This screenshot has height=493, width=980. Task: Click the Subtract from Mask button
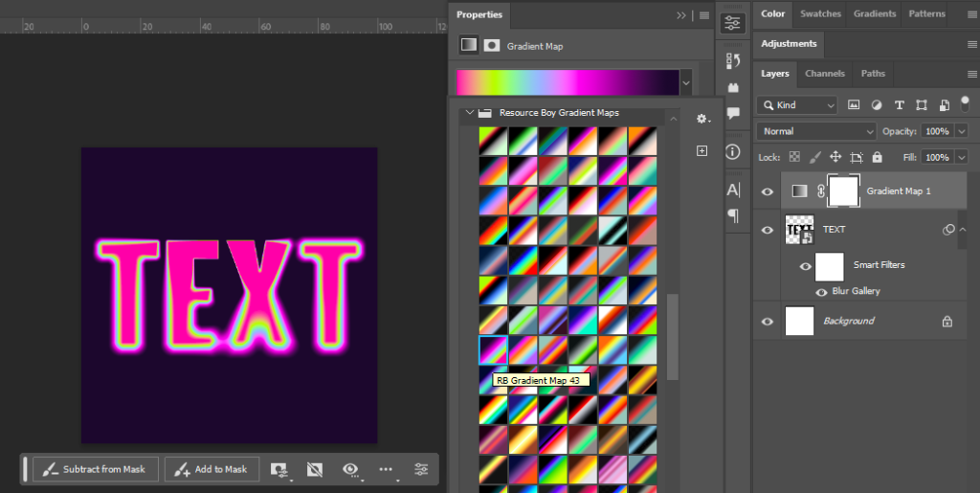pos(94,469)
